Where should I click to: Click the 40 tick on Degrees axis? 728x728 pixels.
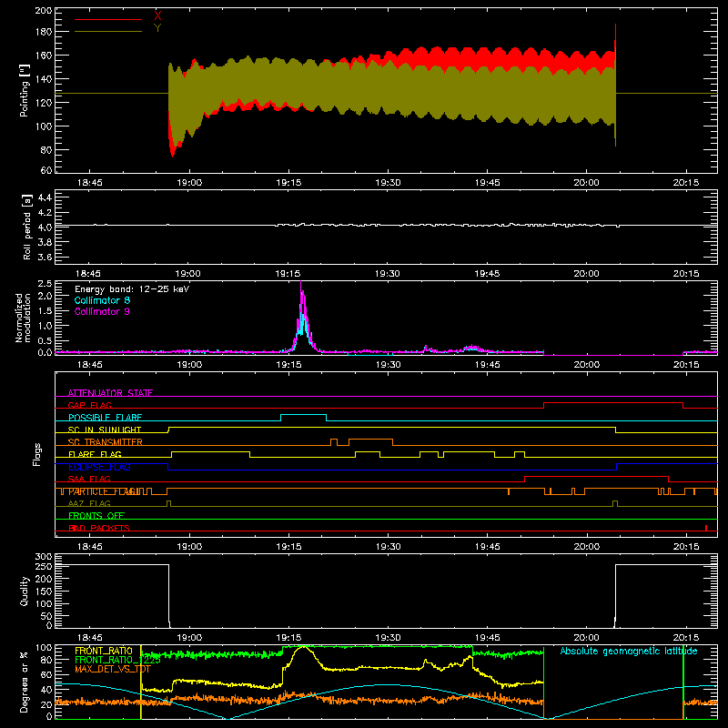[x=46, y=690]
